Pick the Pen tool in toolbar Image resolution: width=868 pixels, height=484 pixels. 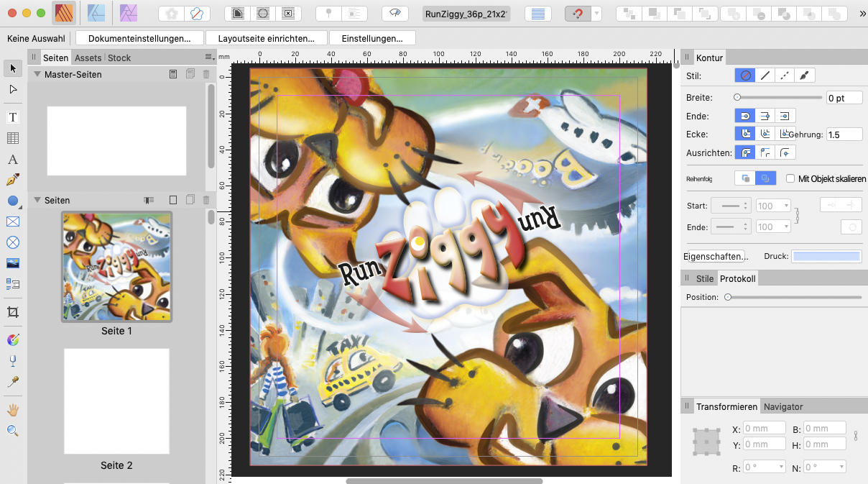[13, 180]
